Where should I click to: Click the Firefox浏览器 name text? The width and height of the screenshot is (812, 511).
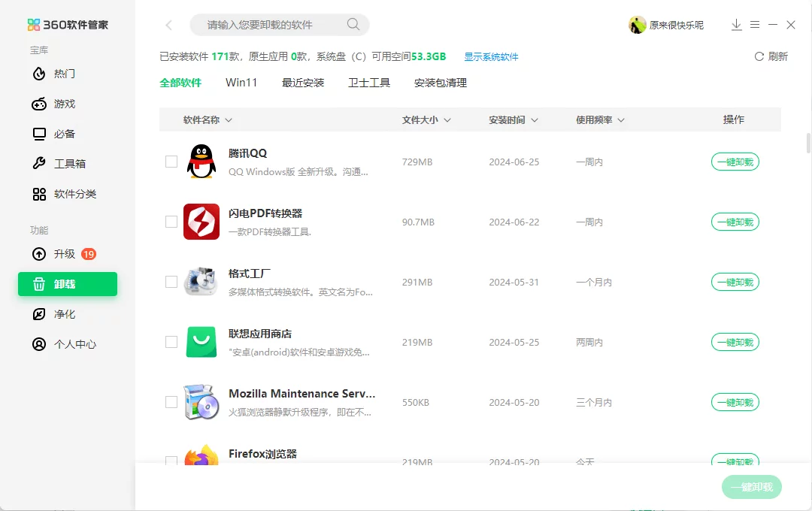(x=262, y=454)
